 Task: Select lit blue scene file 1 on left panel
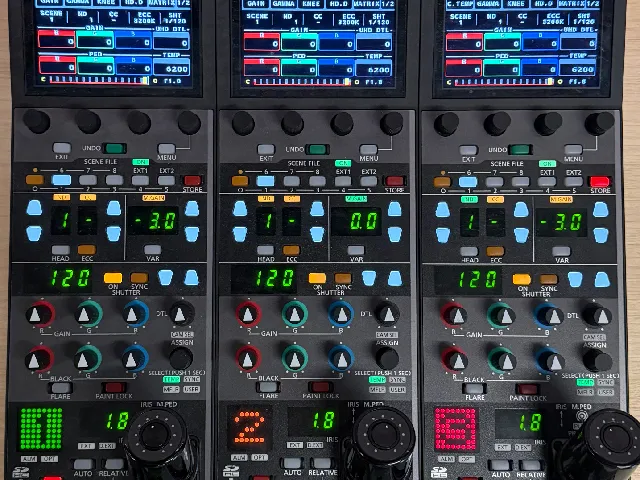click(x=62, y=180)
